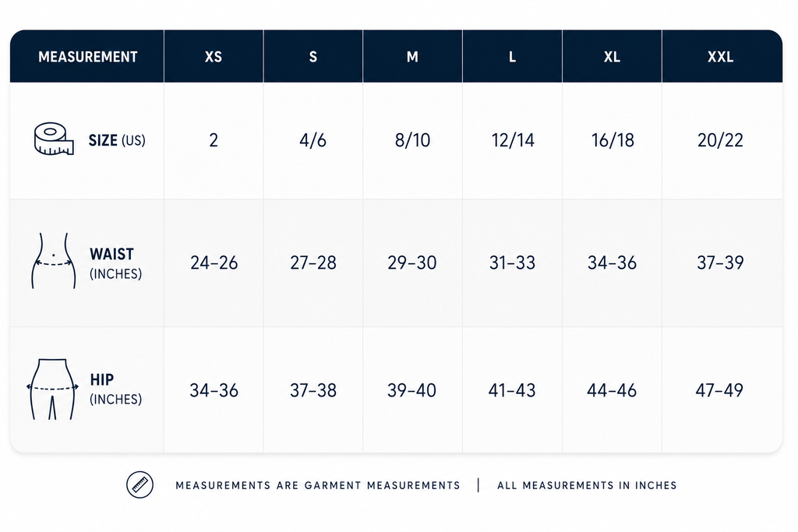Select the M size column header

[x=413, y=56]
